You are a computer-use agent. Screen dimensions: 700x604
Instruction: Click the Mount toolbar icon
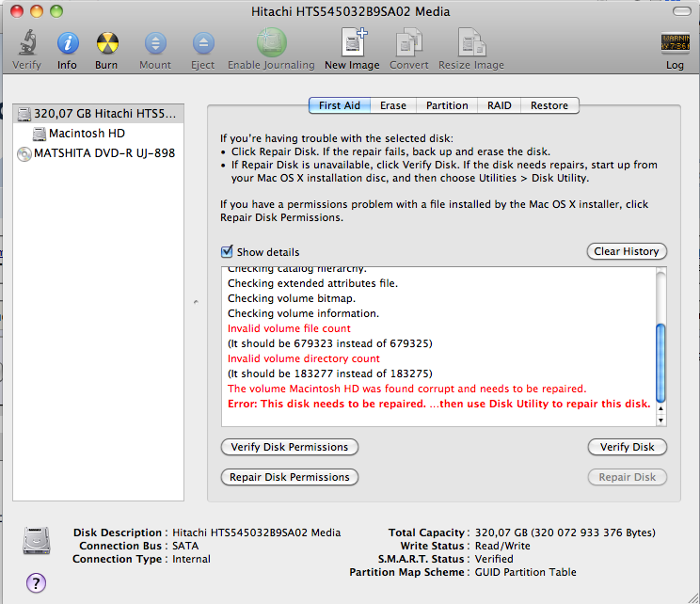pyautogui.click(x=155, y=43)
